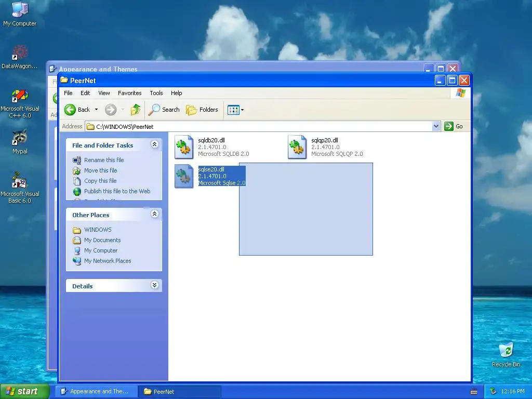Click Rename this file
The height and width of the screenshot is (399, 532).
[104, 160]
